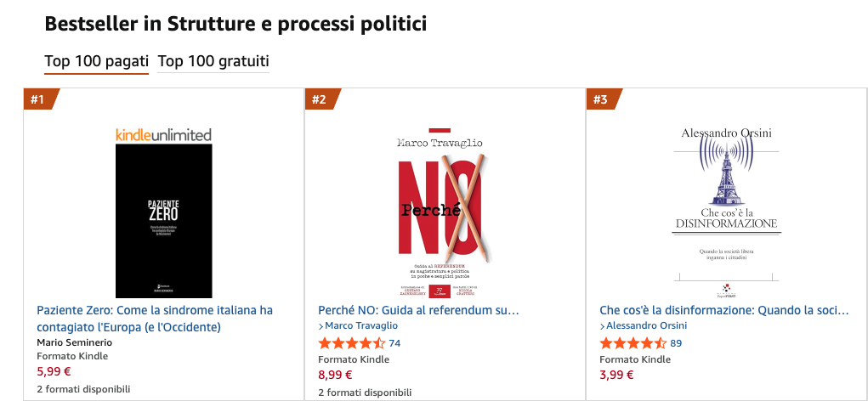Click the #2 bestseller rank badge
The height and width of the screenshot is (401, 868).
point(320,99)
